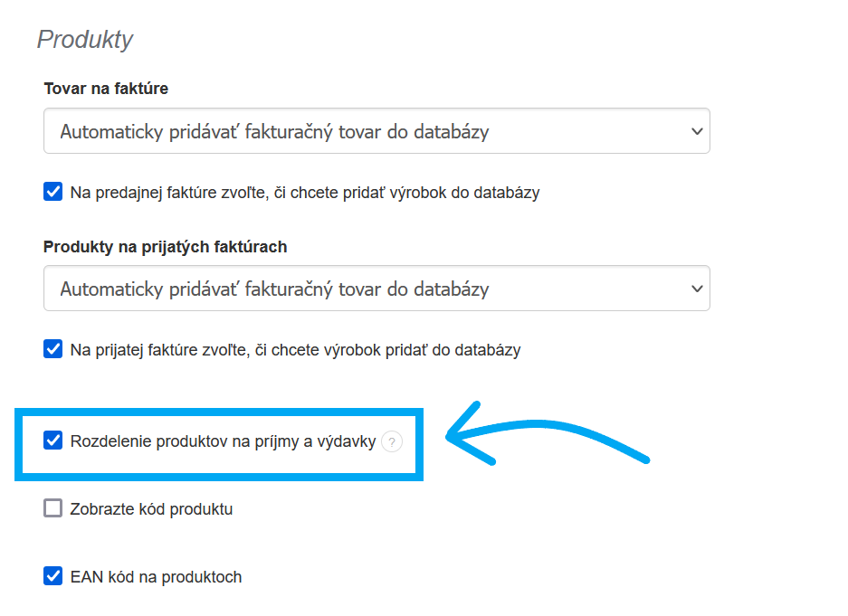Click the label text about adding výrobok on prijatej faktúre
The height and width of the screenshot is (616, 848).
pos(295,349)
